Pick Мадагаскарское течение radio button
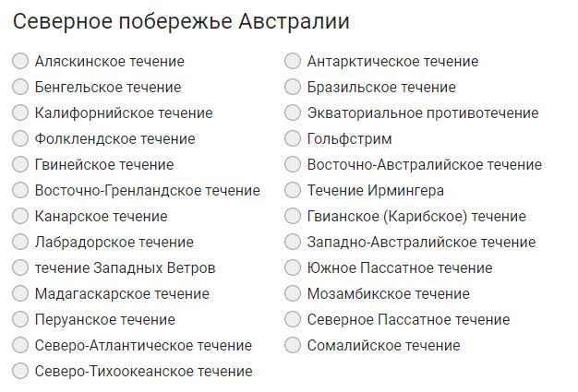The image size is (578, 392). [20, 293]
